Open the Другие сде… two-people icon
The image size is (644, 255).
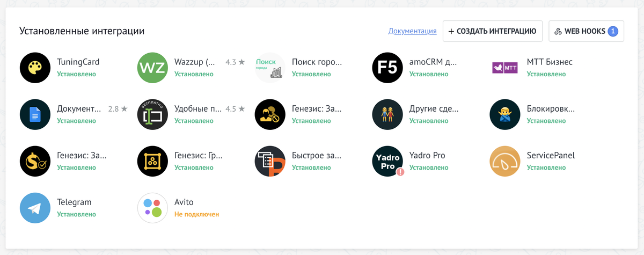tap(387, 114)
